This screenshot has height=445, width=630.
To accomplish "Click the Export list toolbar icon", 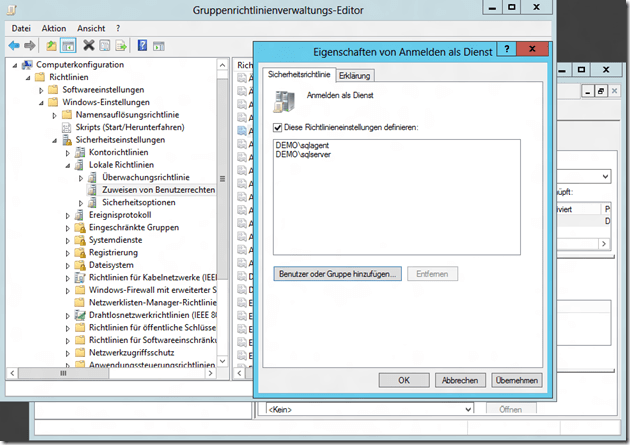I will [121, 46].
